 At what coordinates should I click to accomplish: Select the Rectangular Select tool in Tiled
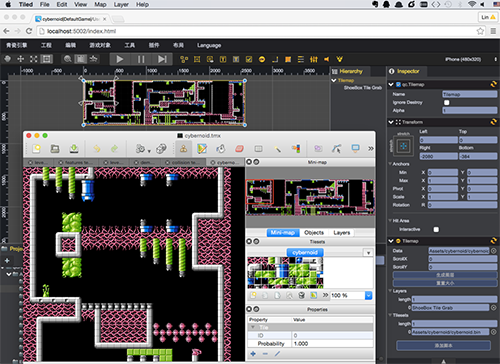pyautogui.click(x=258, y=148)
